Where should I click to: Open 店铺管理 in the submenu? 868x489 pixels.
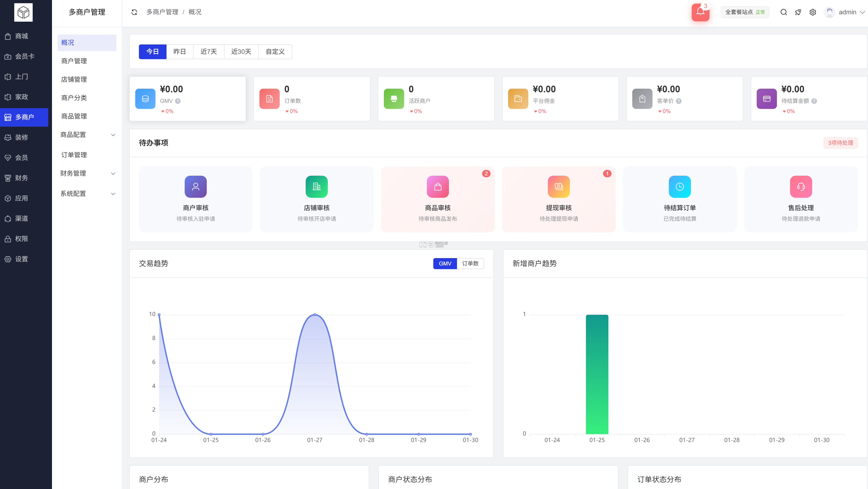tap(87, 80)
